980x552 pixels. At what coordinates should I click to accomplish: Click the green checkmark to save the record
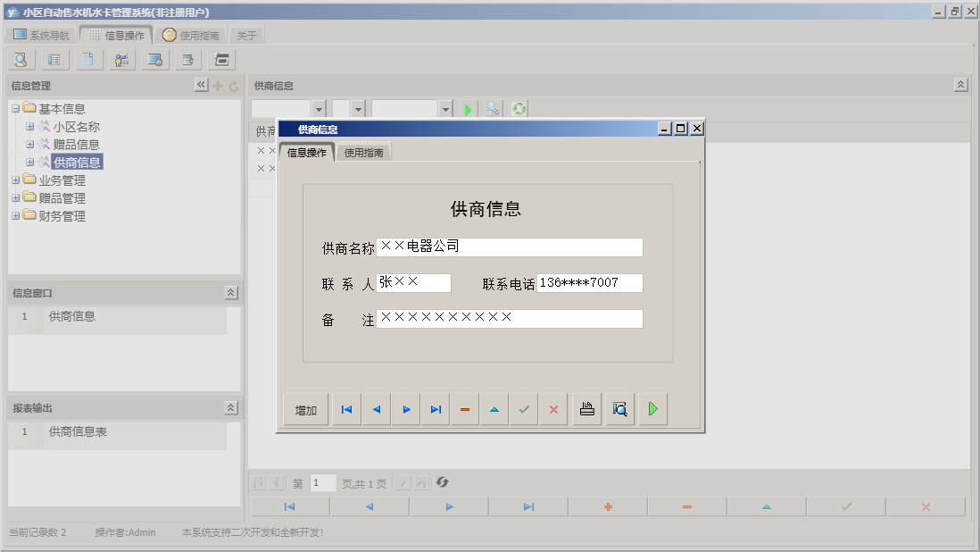[524, 409]
